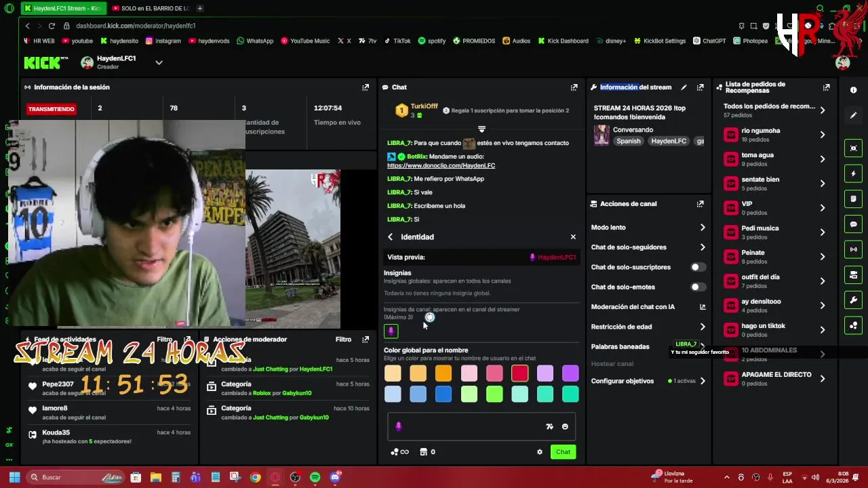The image size is (868, 488).
Task: Expand the Peinate reward requests
Action: pyautogui.click(x=823, y=256)
